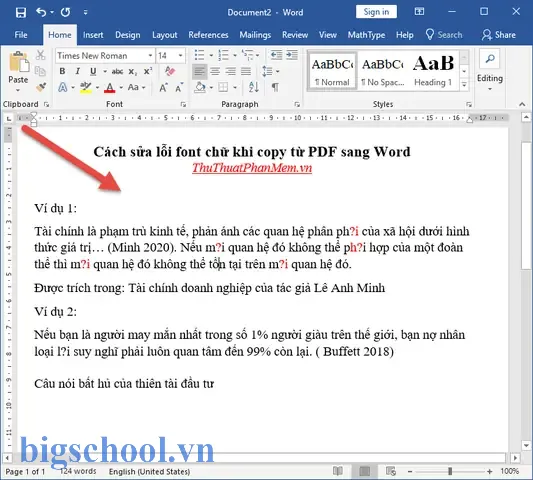This screenshot has width=533, height=480.
Task: Open the Times New Roman font dropdown
Action: click(x=150, y=55)
